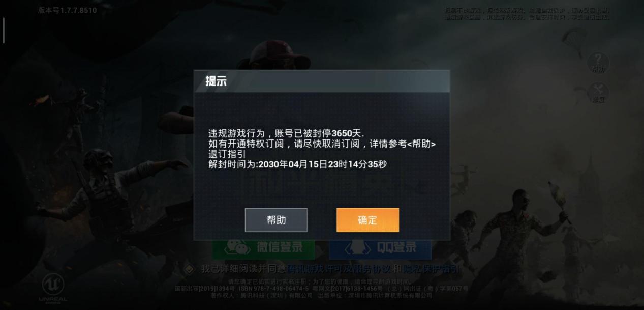Select the 微信登录 text label
The height and width of the screenshot is (310, 644).
click(280, 248)
